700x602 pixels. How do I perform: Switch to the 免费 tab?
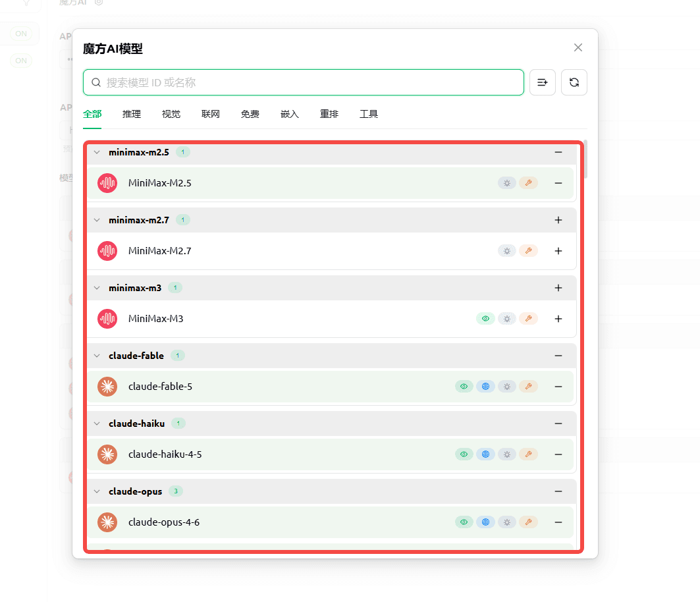coord(250,115)
